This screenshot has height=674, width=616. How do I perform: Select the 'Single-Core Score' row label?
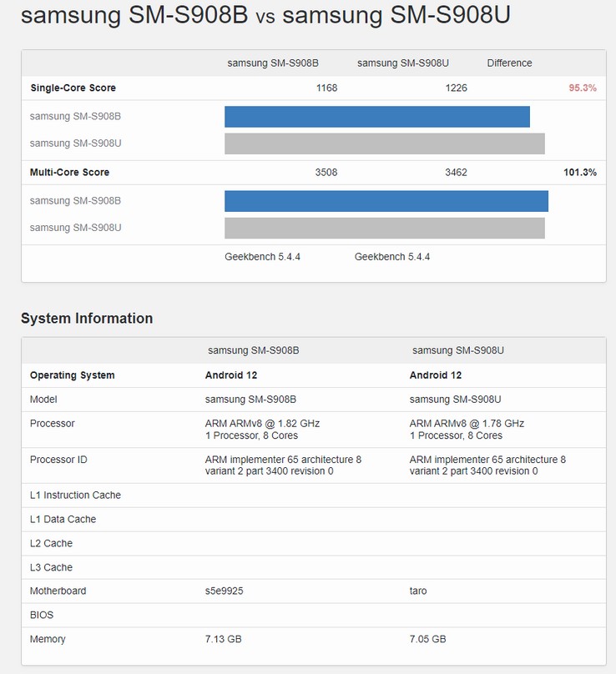(x=73, y=88)
